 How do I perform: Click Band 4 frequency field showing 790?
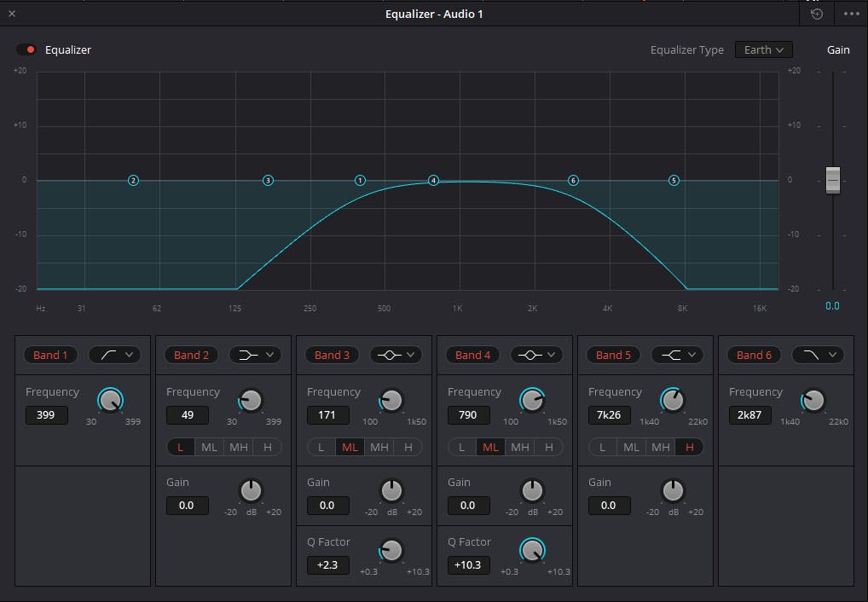tap(468, 414)
